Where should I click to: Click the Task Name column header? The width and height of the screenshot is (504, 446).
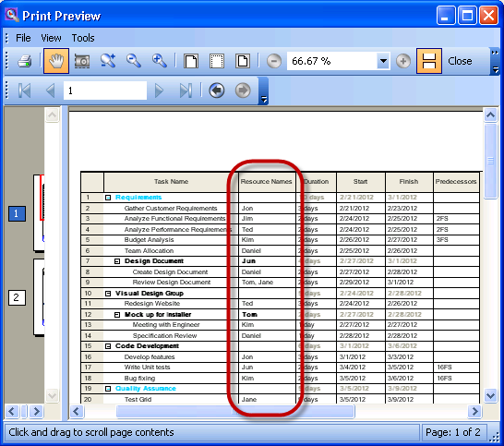point(171,182)
